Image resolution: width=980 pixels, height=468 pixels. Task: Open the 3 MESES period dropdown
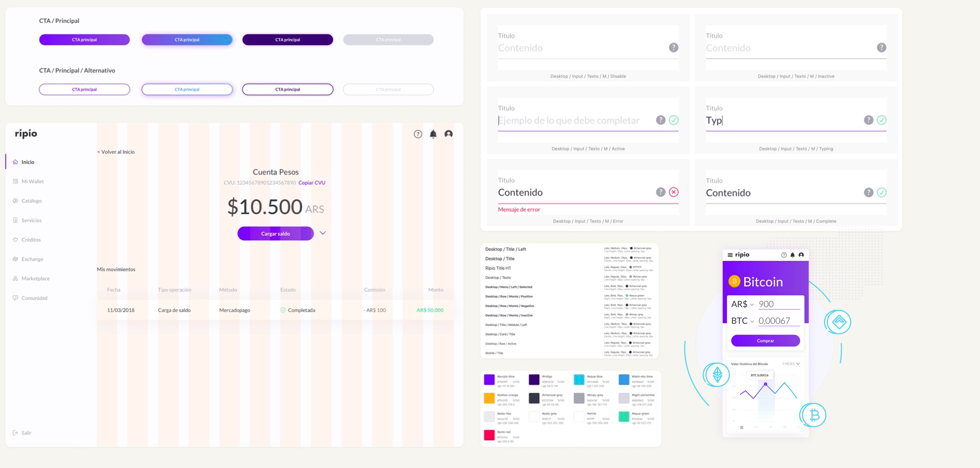(791, 364)
